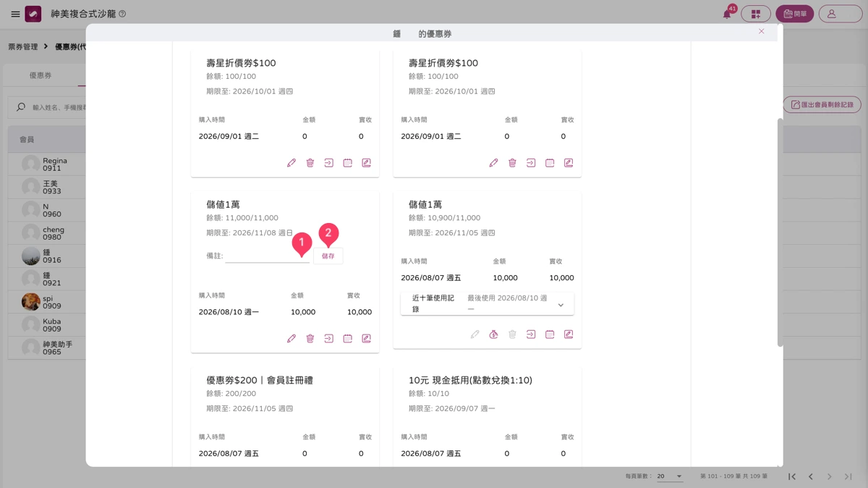Expand the 近十筆使用記錄 panel
This screenshot has width=868, height=488.
pyautogui.click(x=488, y=304)
